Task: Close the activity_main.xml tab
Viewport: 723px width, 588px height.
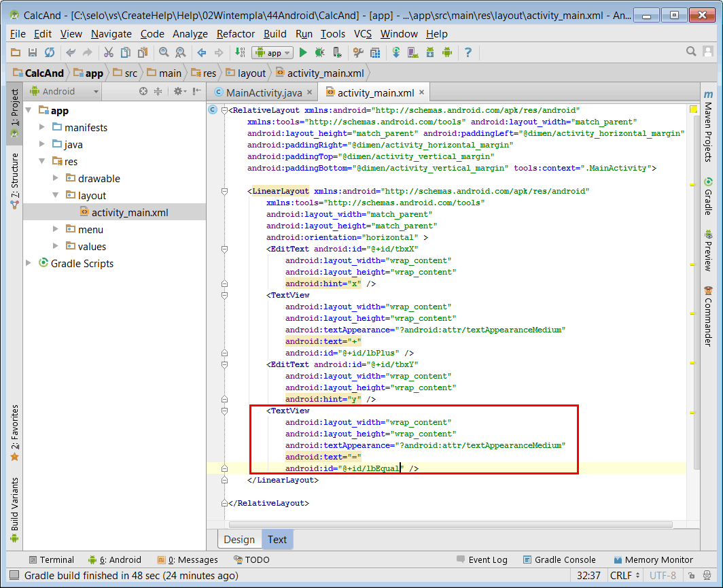Action: (421, 92)
